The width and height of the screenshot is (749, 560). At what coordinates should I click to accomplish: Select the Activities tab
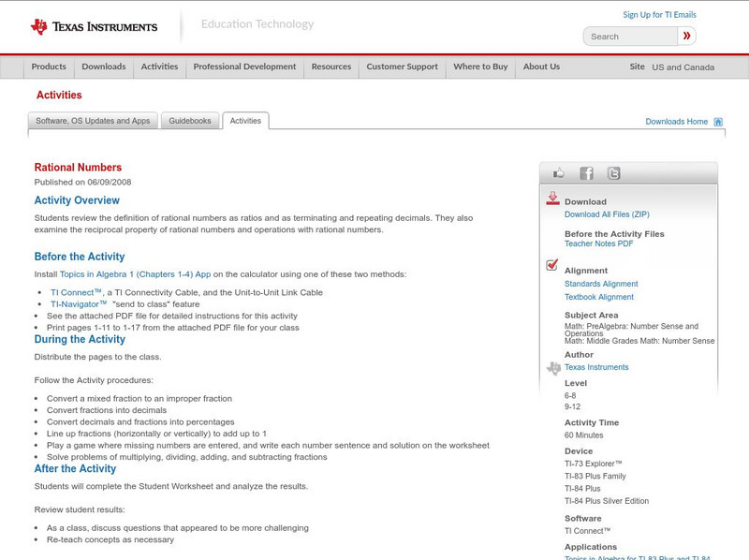tap(245, 121)
